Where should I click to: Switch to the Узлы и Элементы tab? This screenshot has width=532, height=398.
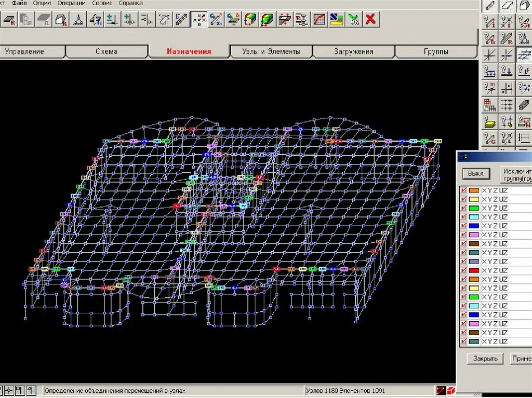[271, 52]
